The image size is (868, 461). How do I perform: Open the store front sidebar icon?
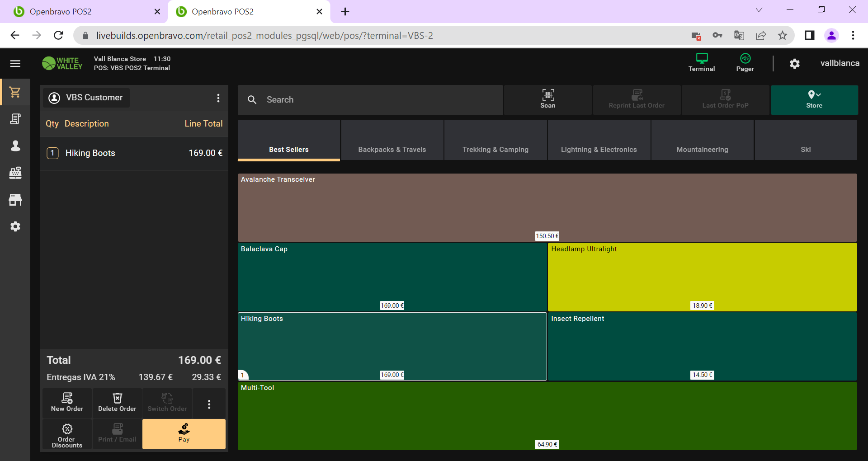coord(15,200)
